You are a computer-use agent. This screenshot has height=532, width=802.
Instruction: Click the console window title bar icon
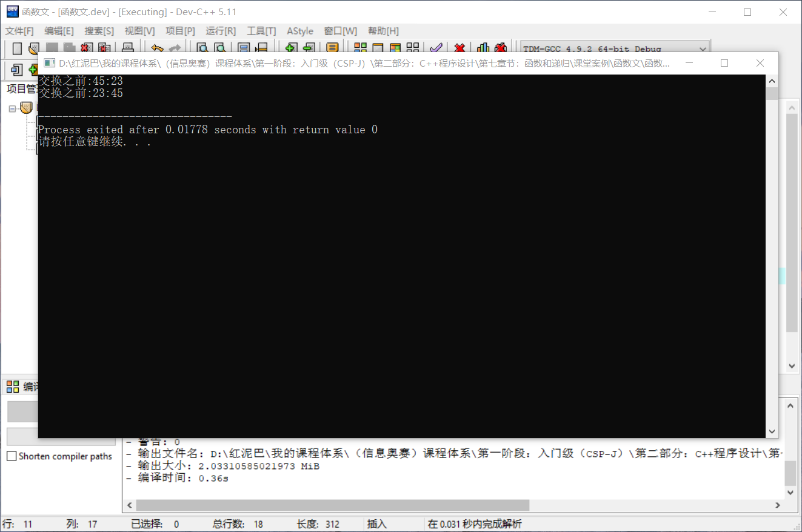click(49, 63)
